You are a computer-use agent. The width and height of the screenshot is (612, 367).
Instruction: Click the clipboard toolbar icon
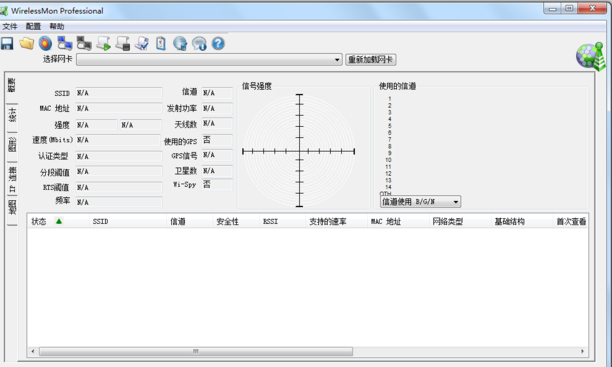161,43
